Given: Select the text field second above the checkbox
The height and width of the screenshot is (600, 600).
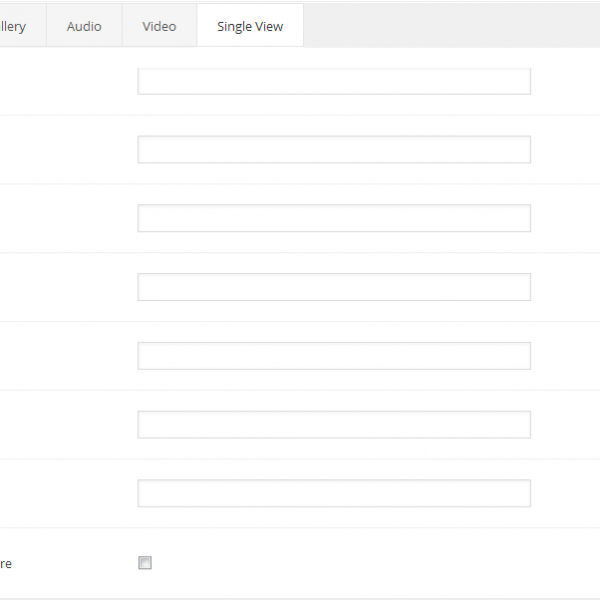Looking at the screenshot, I should click(334, 425).
